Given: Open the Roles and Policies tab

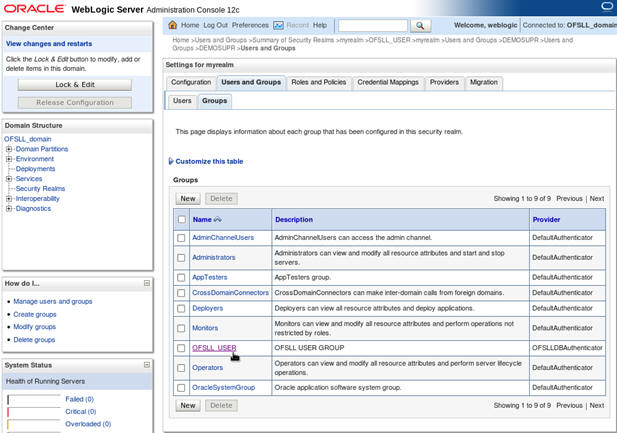Looking at the screenshot, I should (x=319, y=82).
